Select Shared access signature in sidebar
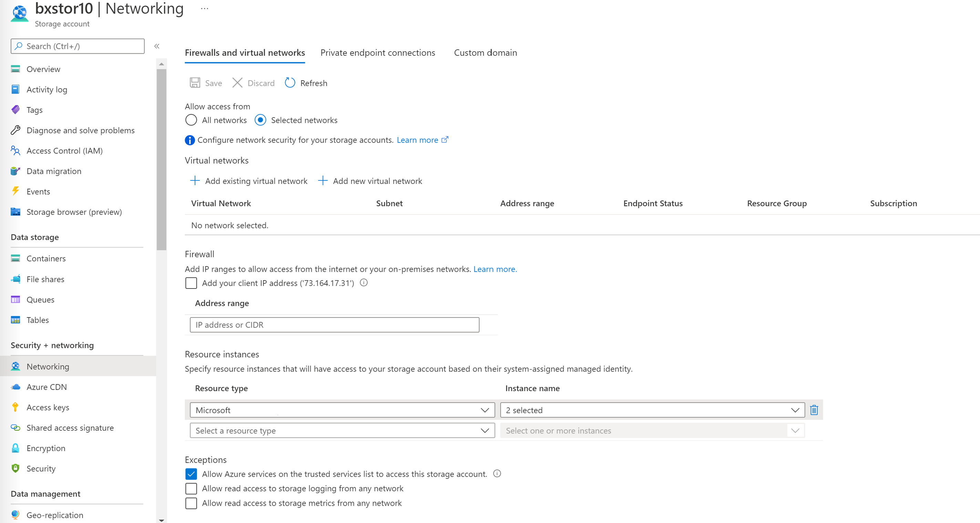The image size is (980, 523). [70, 428]
